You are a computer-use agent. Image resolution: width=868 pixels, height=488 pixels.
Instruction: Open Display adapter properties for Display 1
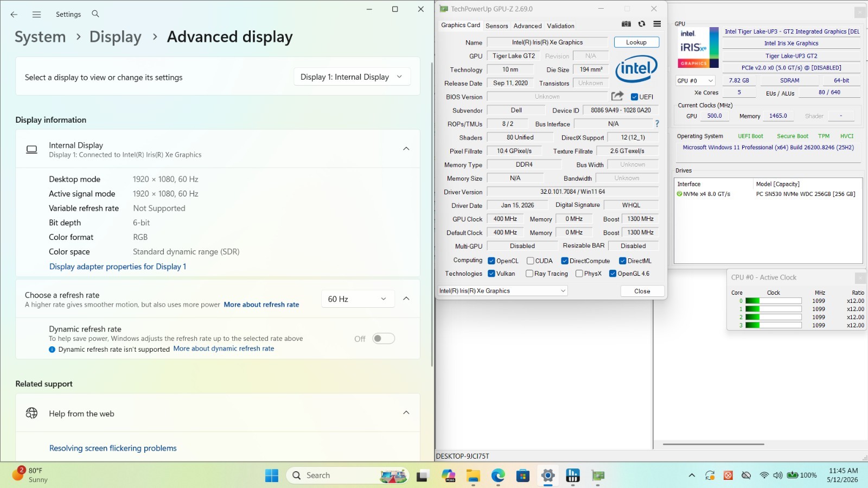coord(118,267)
